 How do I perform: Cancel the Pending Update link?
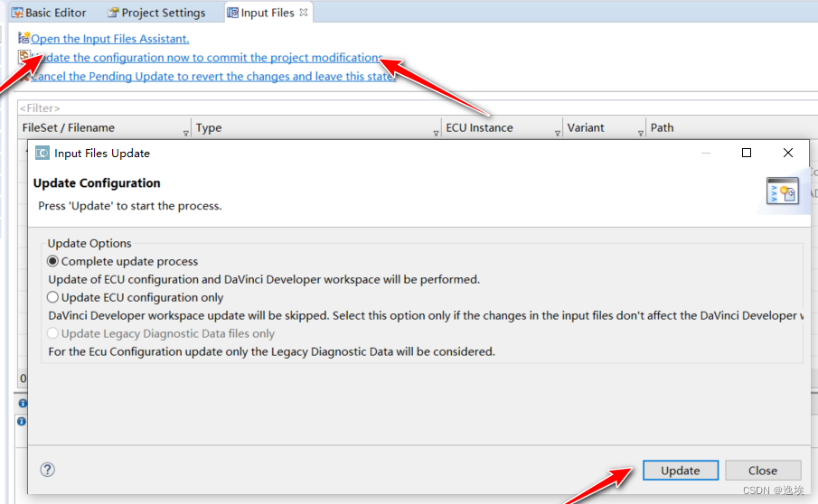(x=212, y=76)
